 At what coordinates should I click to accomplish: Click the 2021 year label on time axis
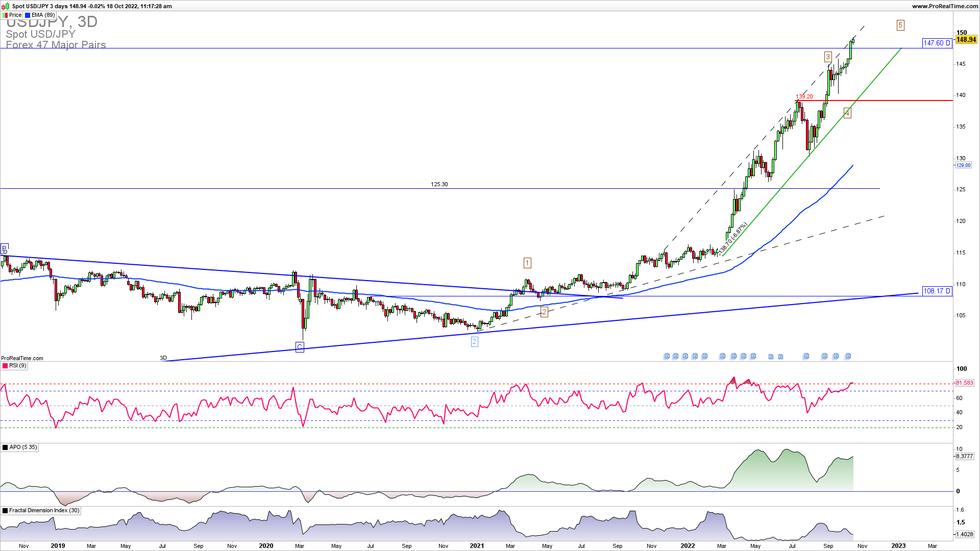click(x=477, y=545)
